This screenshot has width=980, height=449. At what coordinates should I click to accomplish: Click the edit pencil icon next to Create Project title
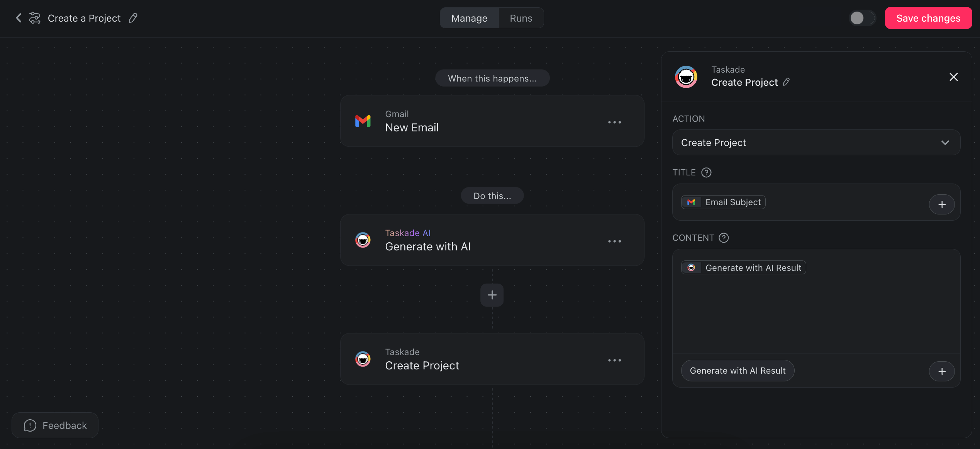[786, 82]
